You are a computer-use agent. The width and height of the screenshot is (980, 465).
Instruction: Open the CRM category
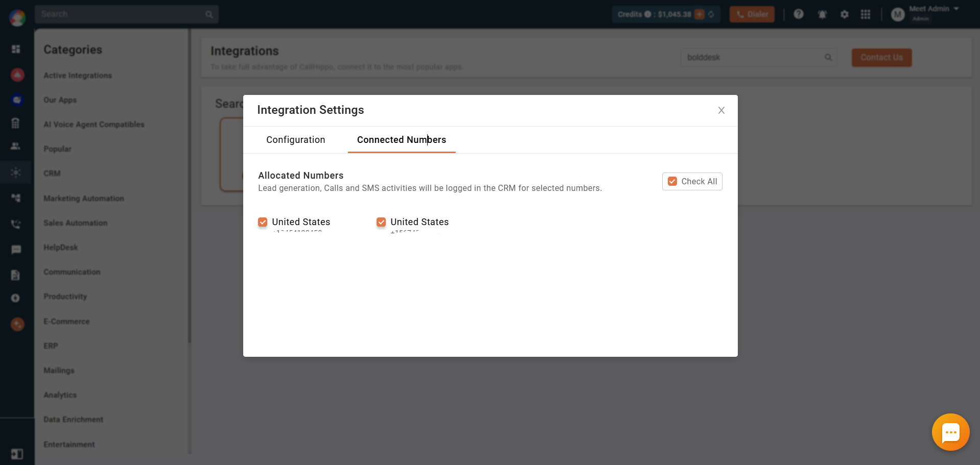(52, 174)
